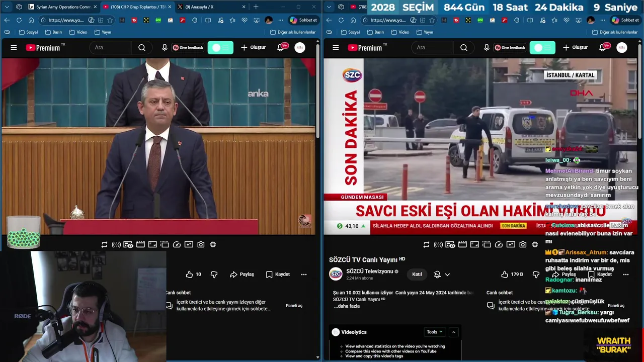Dislike the CHP Grup Toplantısı video
Image resolution: width=644 pixels, height=362 pixels.
coord(214,275)
